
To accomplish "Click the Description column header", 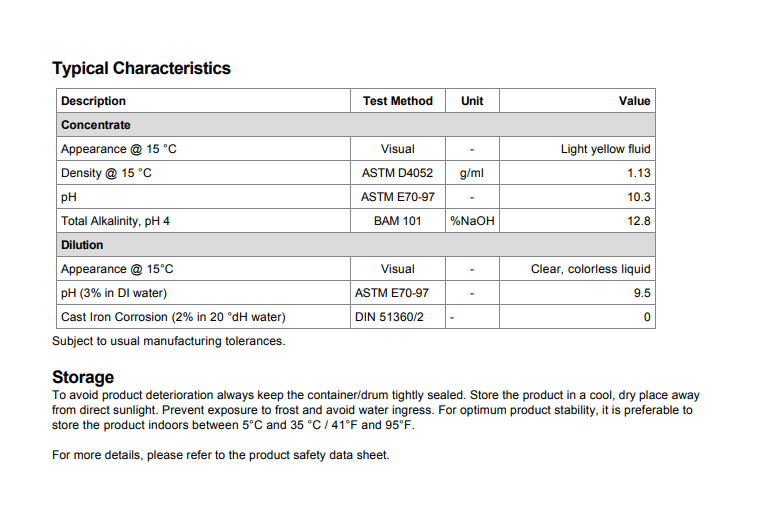I will 93,101.
